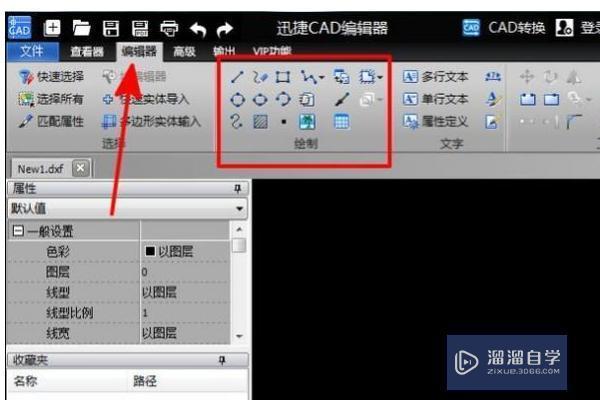Image resolution: width=600 pixels, height=400 pixels.
Task: Click 多边形实体输入 button
Action: (152, 122)
